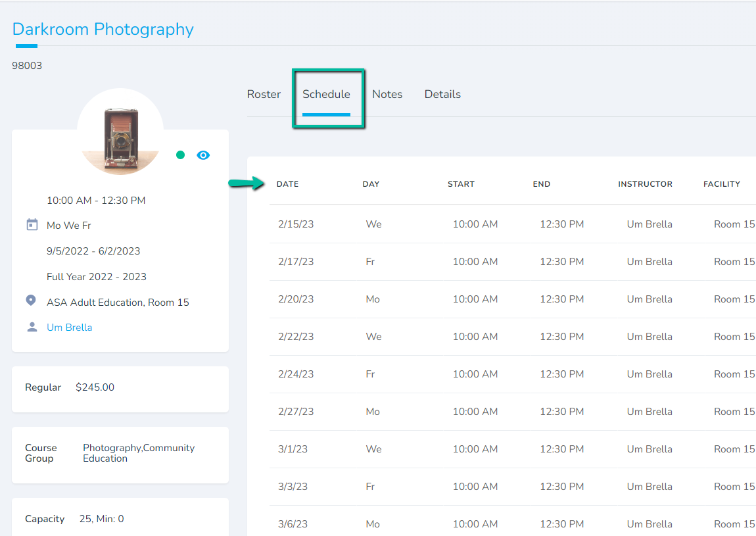Click the calendar icon beside Mo We Fr
Screen dimensions: 756x536
[32, 225]
